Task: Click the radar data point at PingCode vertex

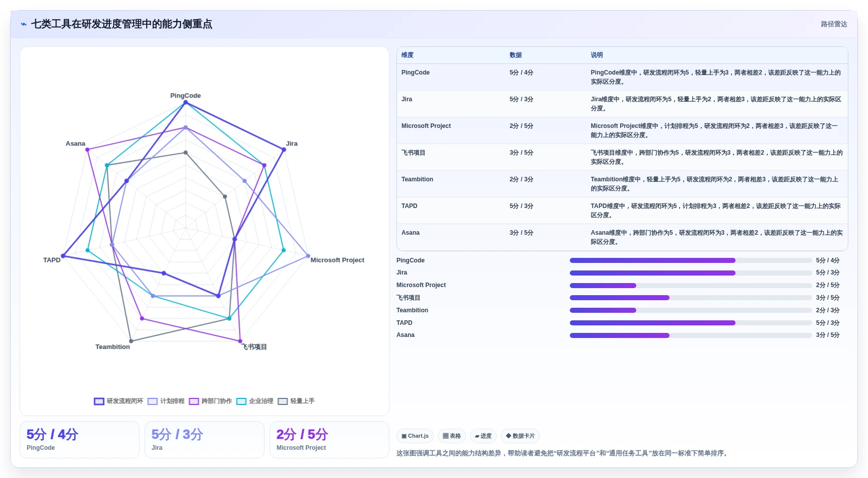Action: [185, 103]
